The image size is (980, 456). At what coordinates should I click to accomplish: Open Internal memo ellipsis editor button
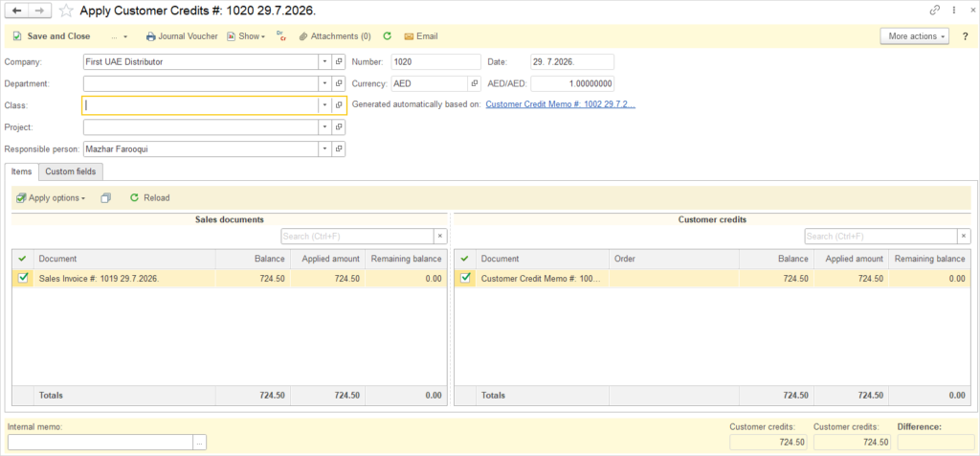point(200,443)
